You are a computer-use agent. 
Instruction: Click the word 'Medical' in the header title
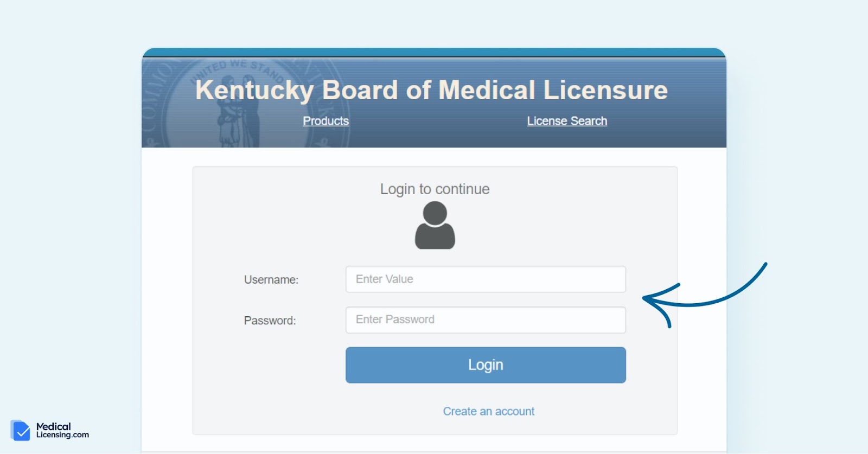pyautogui.click(x=487, y=90)
